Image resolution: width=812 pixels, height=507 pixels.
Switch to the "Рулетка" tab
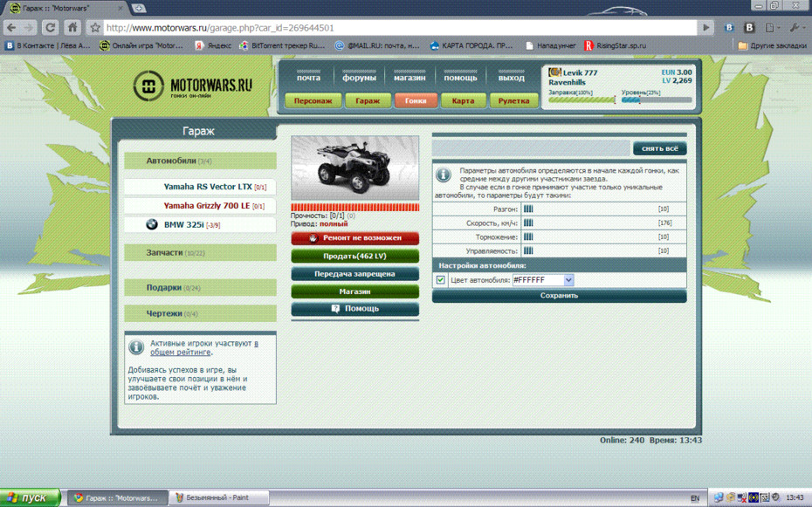click(513, 101)
